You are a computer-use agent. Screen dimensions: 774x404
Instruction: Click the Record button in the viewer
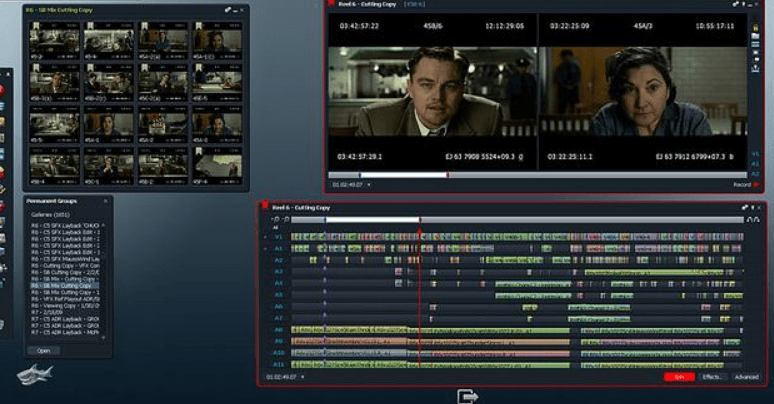[x=742, y=185]
